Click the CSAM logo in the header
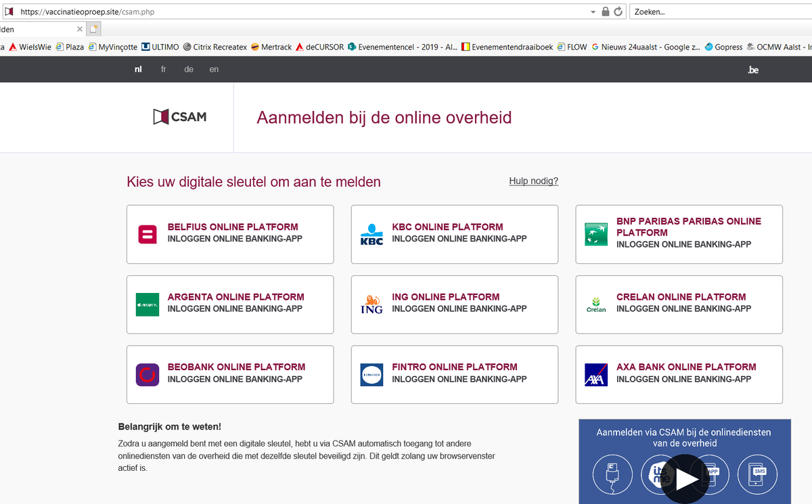 pyautogui.click(x=180, y=117)
